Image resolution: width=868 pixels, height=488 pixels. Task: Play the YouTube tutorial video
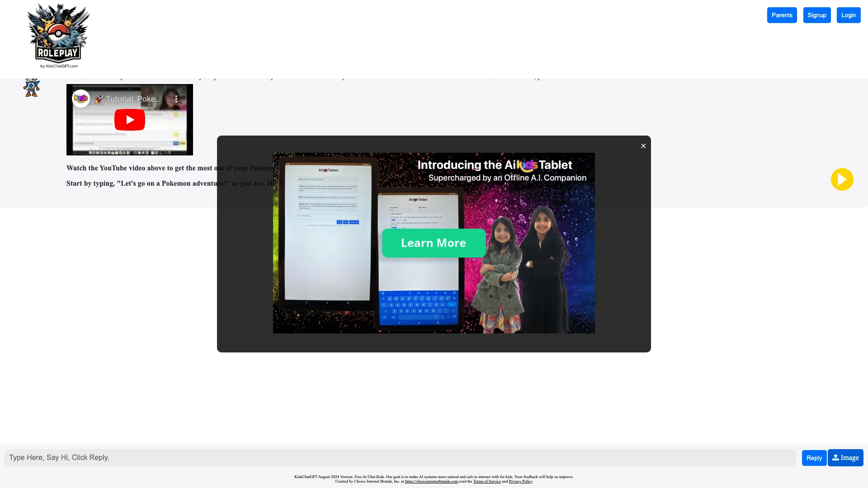tap(130, 120)
